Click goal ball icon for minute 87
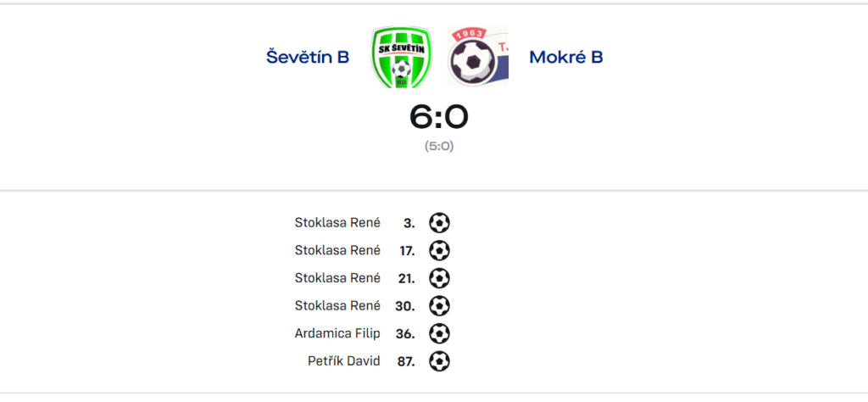 [x=439, y=361]
